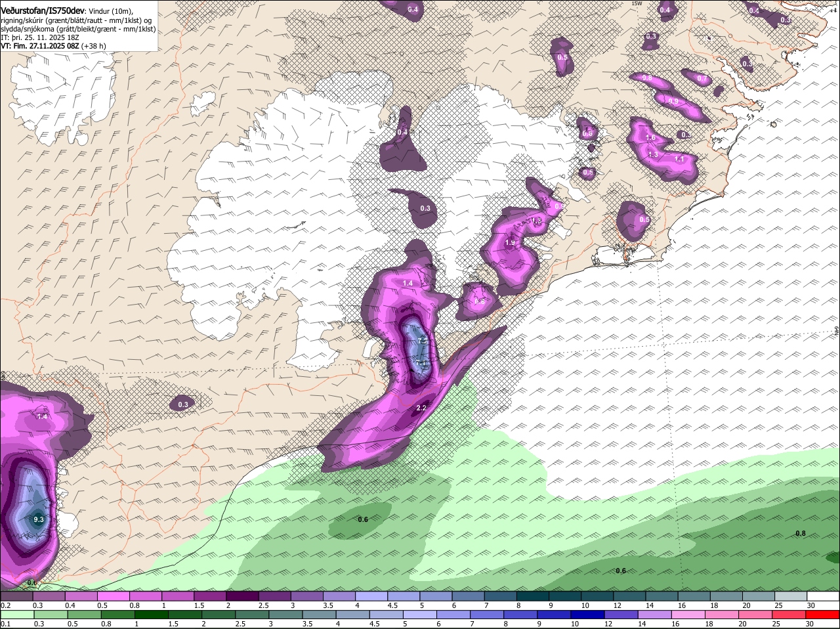Click the pink 18 swatch in the rain scale
The image size is (840, 629).
coord(723,615)
